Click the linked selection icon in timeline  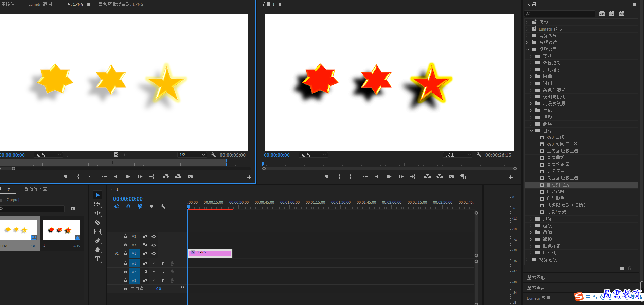pyautogui.click(x=140, y=206)
